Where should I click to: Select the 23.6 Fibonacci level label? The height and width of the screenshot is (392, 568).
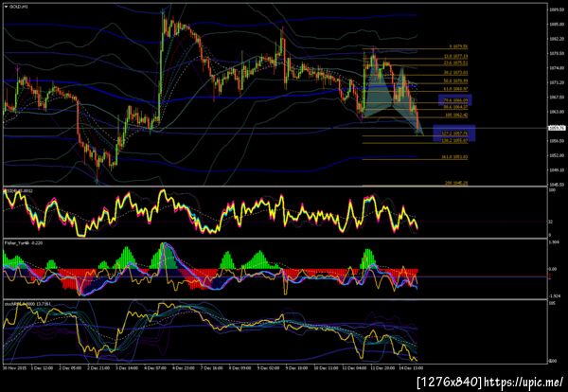tap(455, 62)
